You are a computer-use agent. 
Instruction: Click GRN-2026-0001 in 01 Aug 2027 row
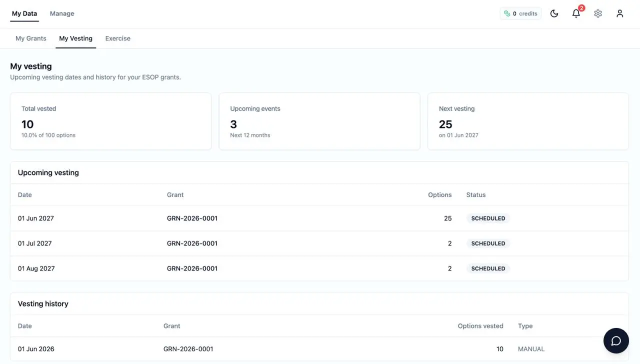pos(192,268)
